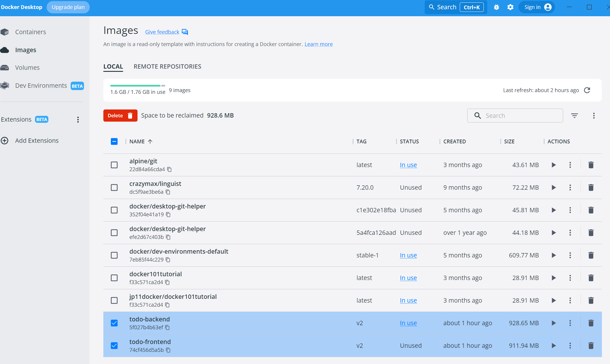The width and height of the screenshot is (610, 364).
Task: Click the Add Extensions plus icon
Action: [x=4, y=141]
